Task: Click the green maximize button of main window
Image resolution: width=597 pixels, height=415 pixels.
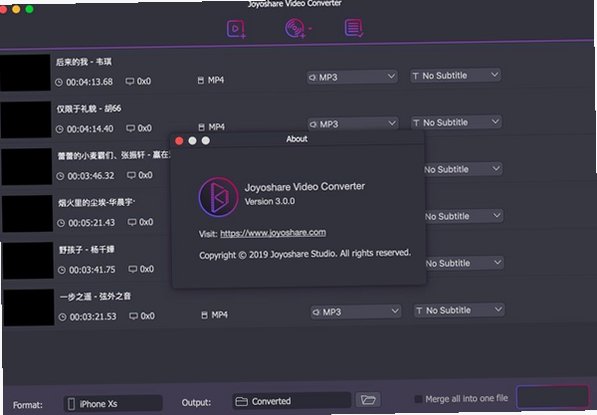Action: pos(29,9)
